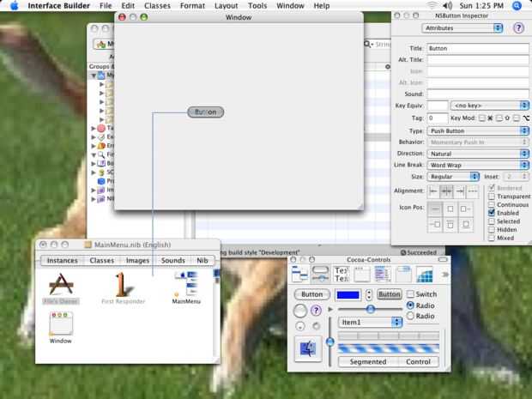Image resolution: width=532 pixels, height=399 pixels.
Task: Choose left text alignment
Action: click(433, 191)
